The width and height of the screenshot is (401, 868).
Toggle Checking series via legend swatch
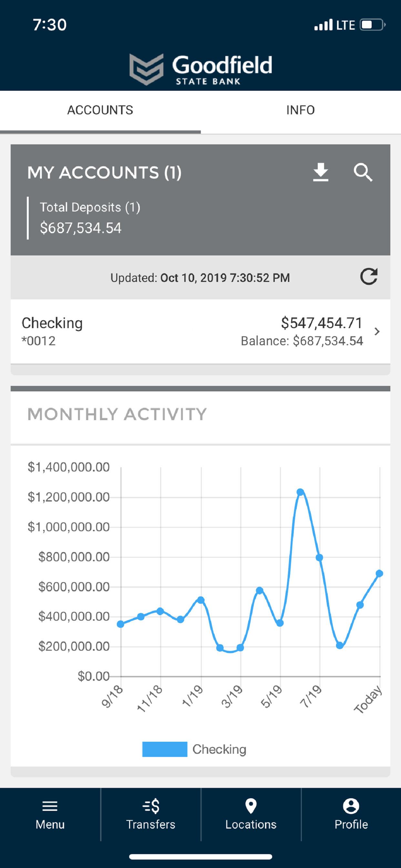pos(164,749)
